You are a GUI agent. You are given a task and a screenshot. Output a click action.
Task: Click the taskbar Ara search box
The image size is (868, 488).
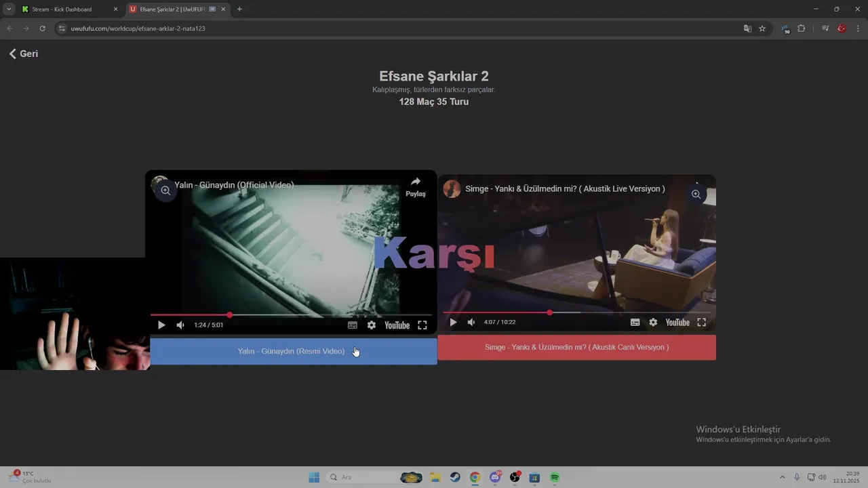tap(374, 477)
